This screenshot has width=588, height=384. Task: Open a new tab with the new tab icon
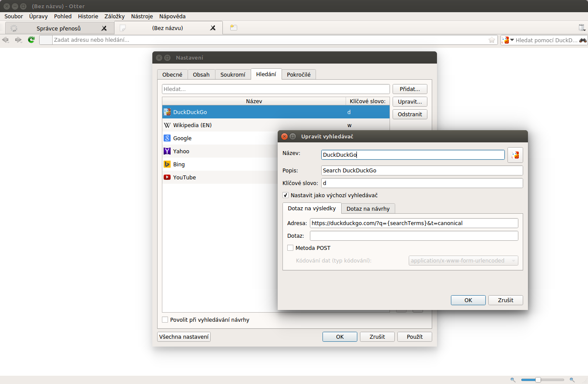coord(234,28)
